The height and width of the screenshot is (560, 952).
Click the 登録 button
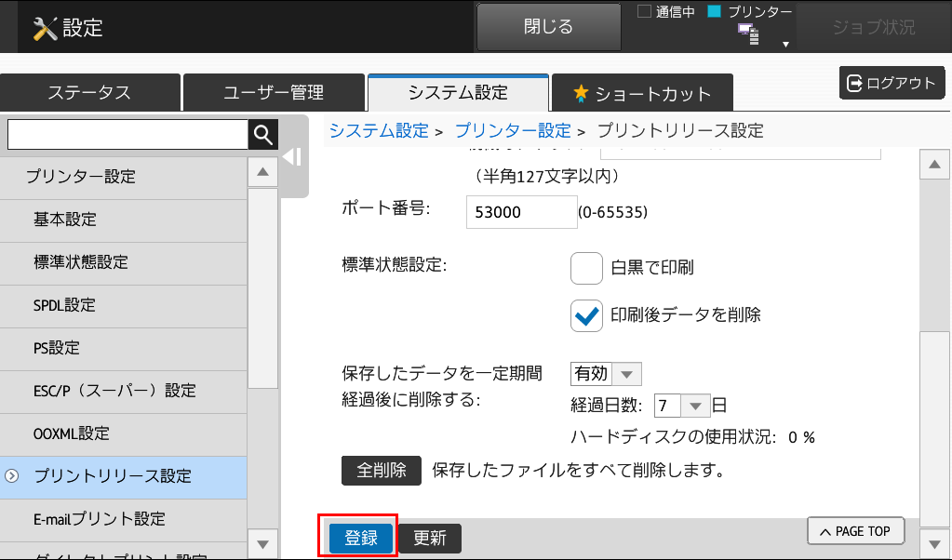pyautogui.click(x=361, y=538)
